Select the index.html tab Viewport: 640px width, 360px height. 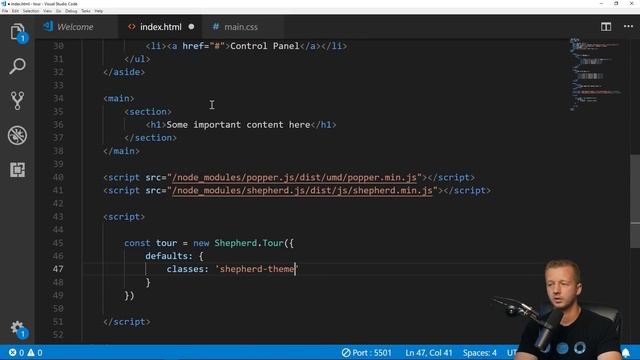[160, 27]
